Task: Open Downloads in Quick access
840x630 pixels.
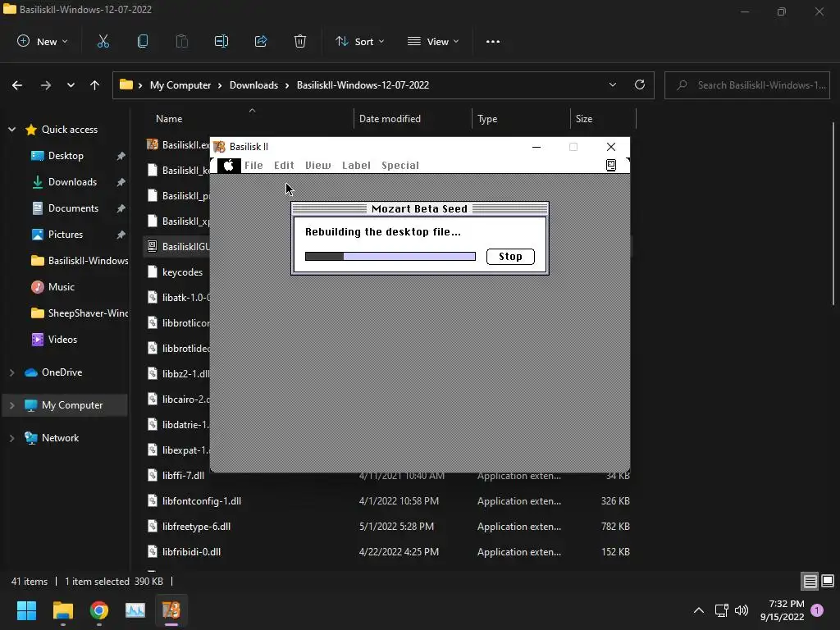Action: (x=72, y=182)
